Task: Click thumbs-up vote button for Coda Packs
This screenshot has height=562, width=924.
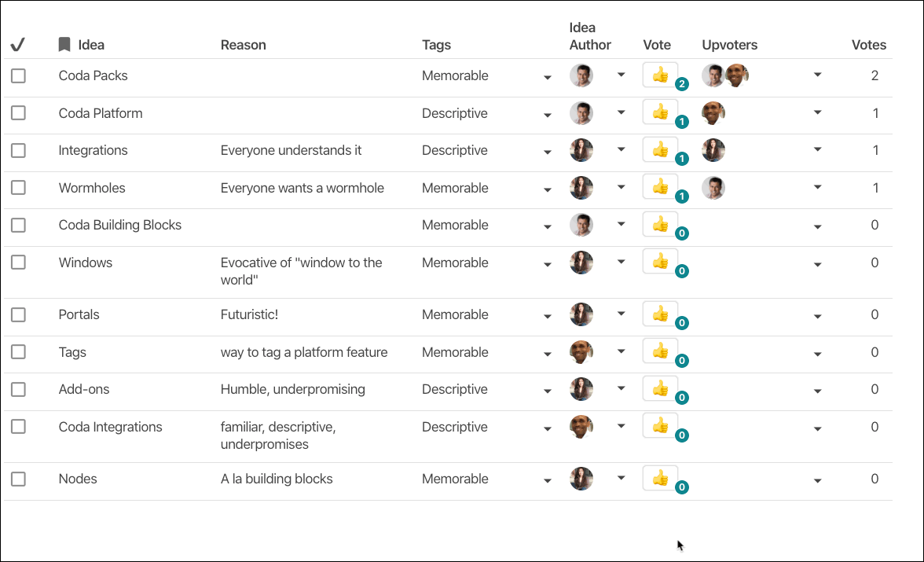Action: coord(660,75)
